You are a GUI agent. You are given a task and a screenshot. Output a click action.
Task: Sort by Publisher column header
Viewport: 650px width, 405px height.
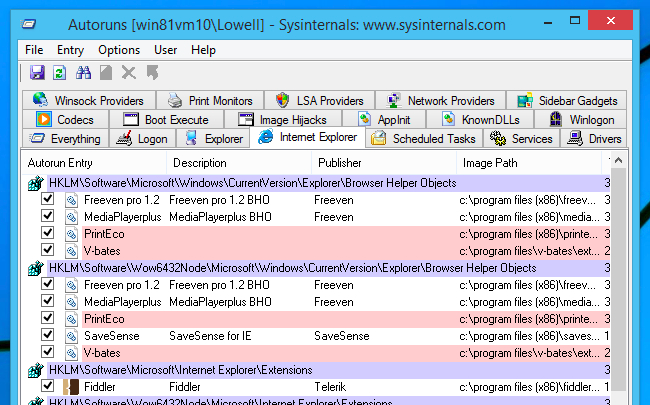384,163
